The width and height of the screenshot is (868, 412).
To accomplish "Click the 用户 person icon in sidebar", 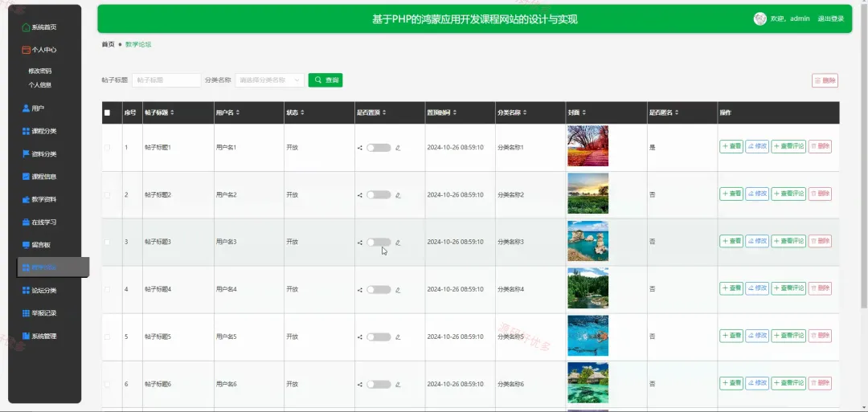I will click(26, 108).
